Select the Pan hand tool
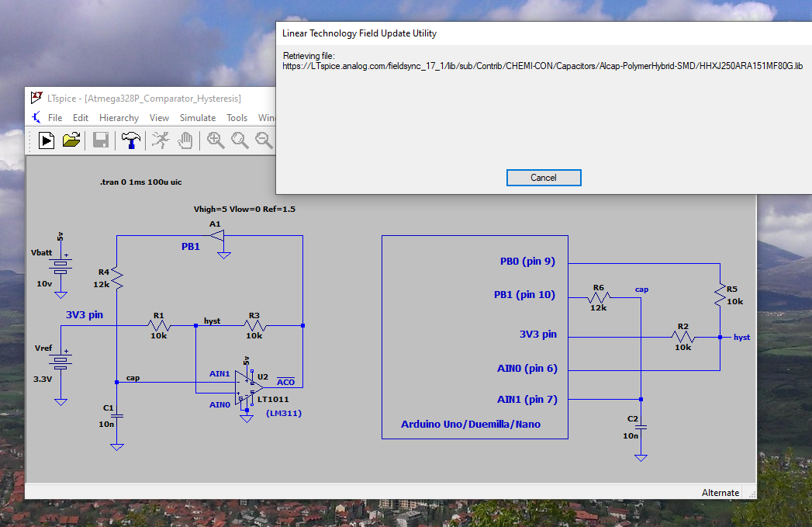 click(x=185, y=140)
